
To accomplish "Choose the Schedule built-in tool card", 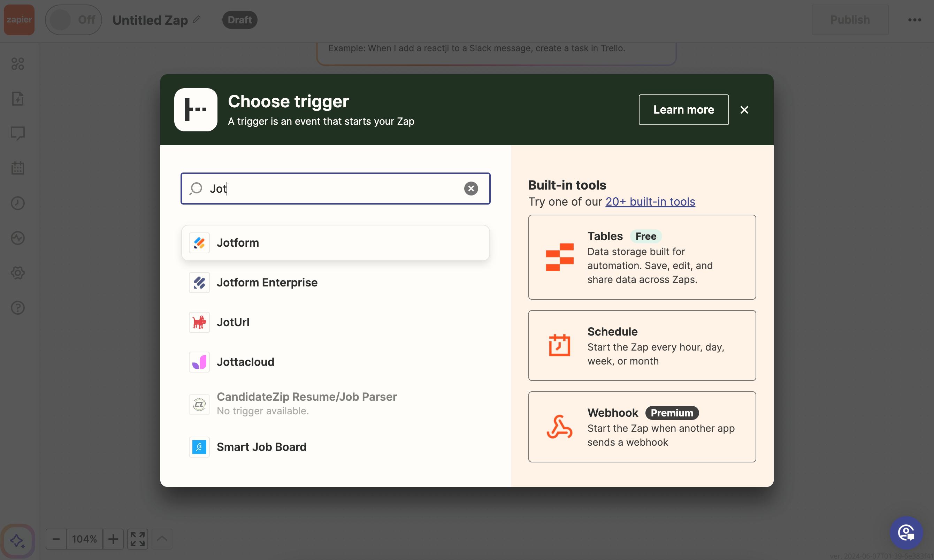I will pos(642,346).
